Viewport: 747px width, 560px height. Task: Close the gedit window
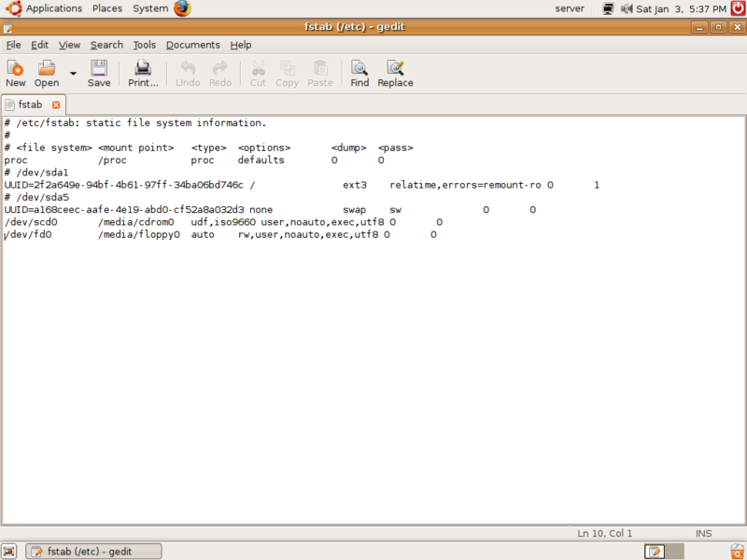(x=737, y=27)
